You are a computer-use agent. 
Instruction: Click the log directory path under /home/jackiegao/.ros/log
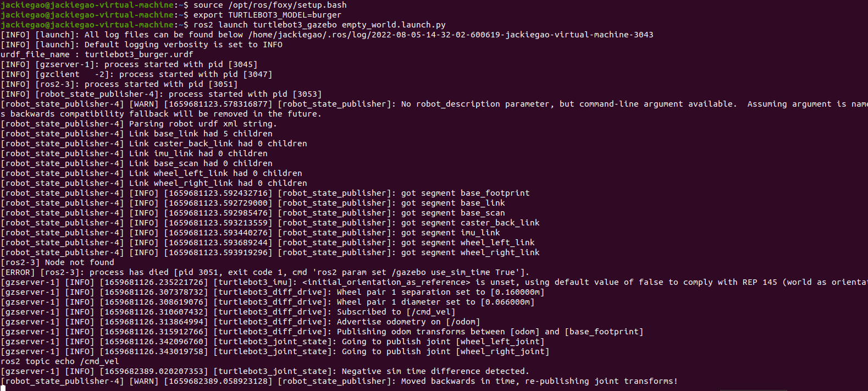[x=451, y=35]
